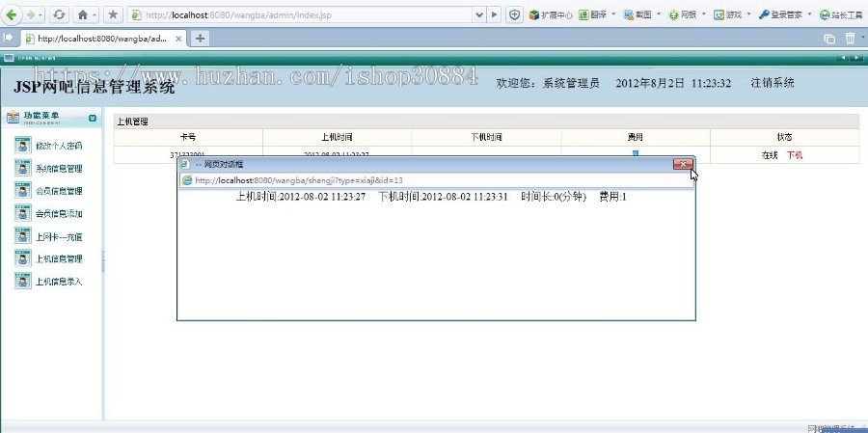This screenshot has width=868, height=433.
Task: Open 扩展中心 extension center
Action: (551, 15)
